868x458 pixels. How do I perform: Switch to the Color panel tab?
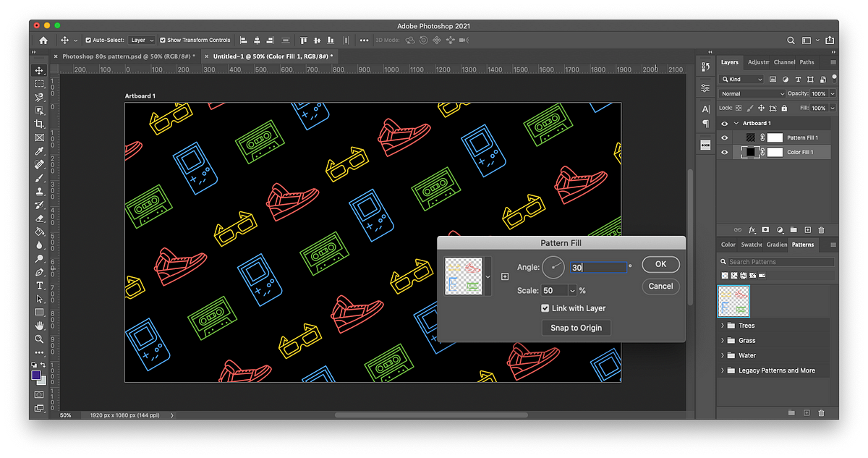click(728, 245)
